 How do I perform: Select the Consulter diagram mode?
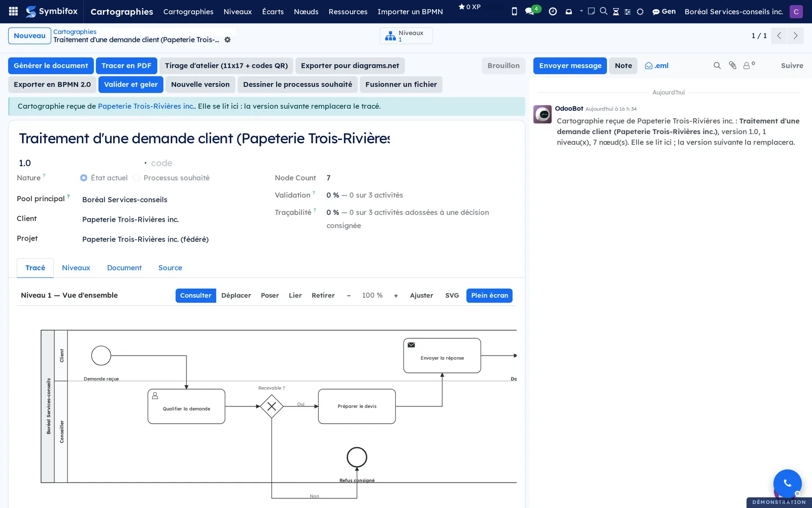coord(195,296)
